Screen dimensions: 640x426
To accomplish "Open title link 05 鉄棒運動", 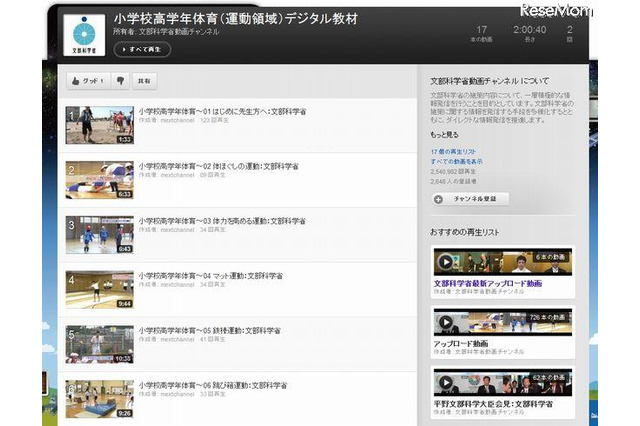I will [x=209, y=331].
